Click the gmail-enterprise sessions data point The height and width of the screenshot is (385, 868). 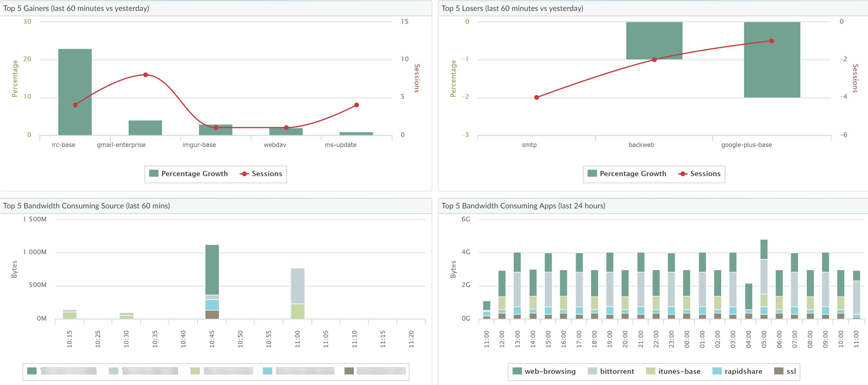tap(146, 75)
